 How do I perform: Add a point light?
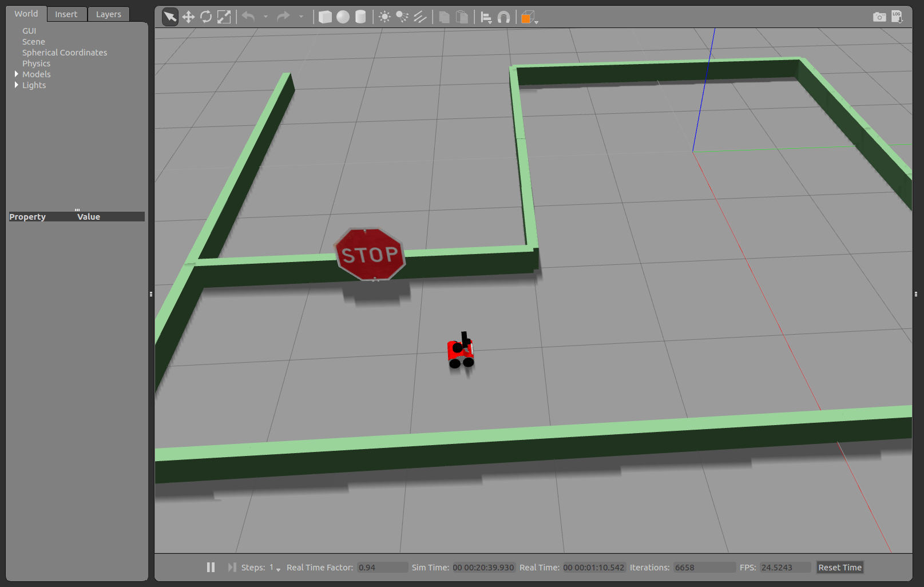(x=384, y=17)
